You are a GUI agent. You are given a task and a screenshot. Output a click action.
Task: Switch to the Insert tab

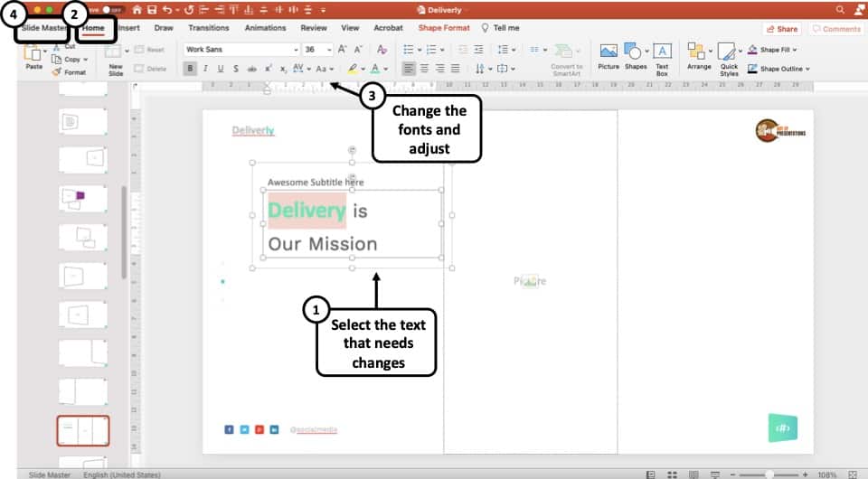(128, 28)
